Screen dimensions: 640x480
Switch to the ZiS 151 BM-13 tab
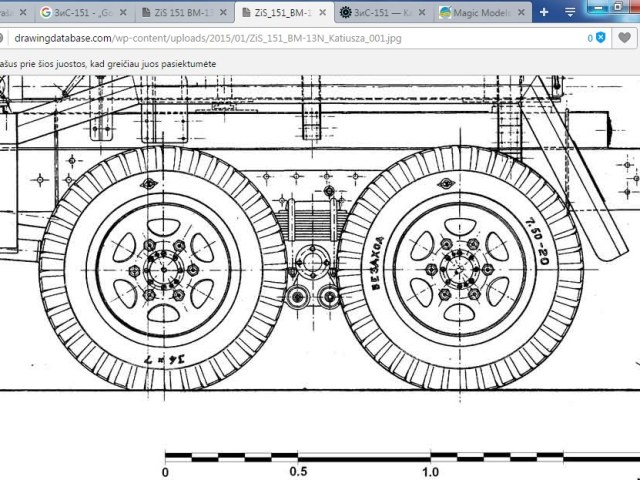point(180,13)
